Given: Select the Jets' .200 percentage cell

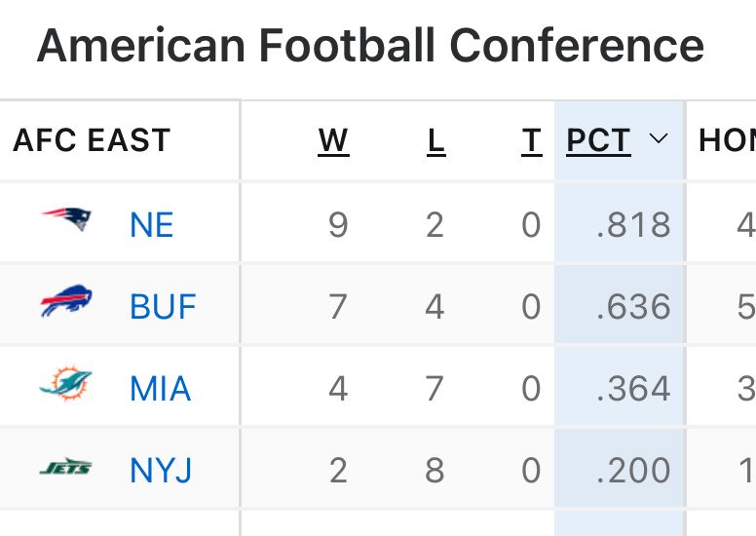Looking at the screenshot, I should pyautogui.click(x=633, y=471).
